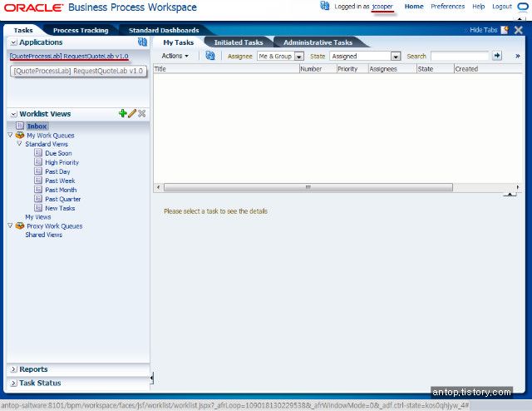Click the Past Week view icon
Viewport: 532px width, 411px height.
pyautogui.click(x=38, y=181)
